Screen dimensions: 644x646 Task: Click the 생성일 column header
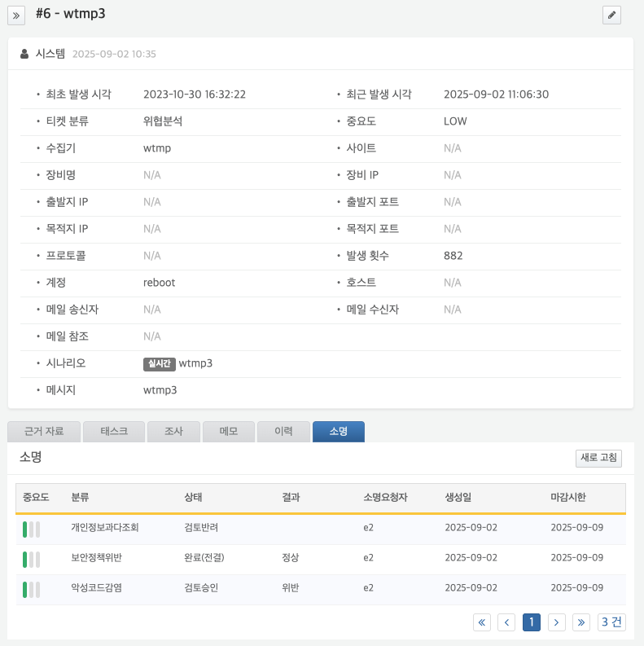click(458, 497)
